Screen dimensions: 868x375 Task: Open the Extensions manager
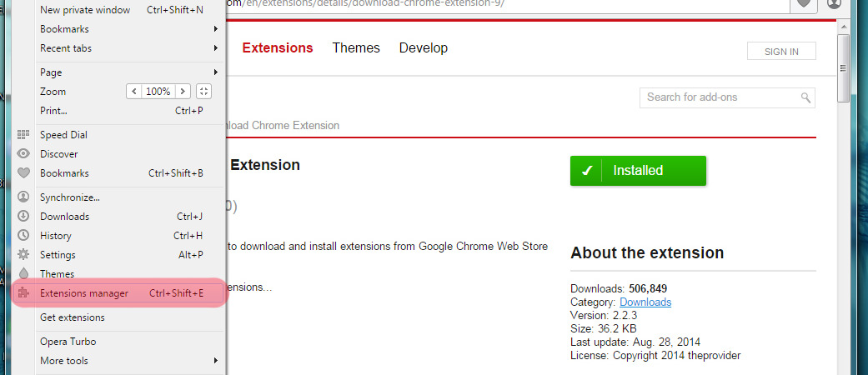point(84,293)
